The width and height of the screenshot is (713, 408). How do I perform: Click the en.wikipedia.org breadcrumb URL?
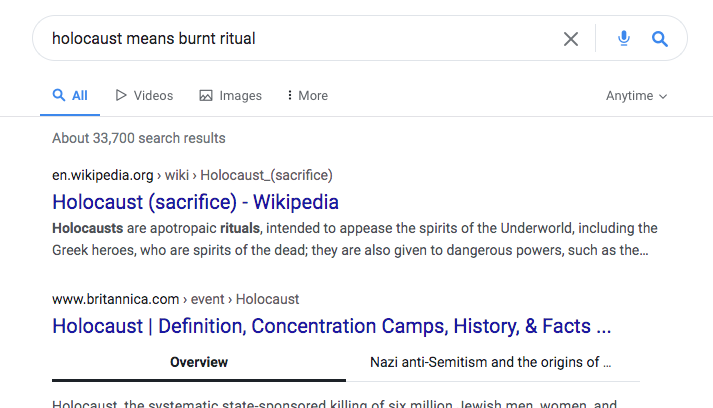click(x=192, y=175)
